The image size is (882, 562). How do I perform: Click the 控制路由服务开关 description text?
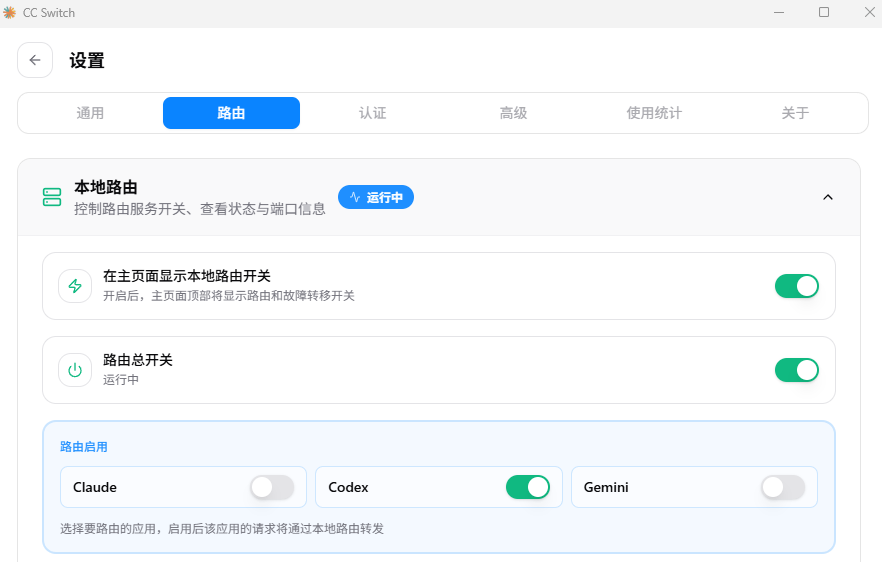pos(200,209)
